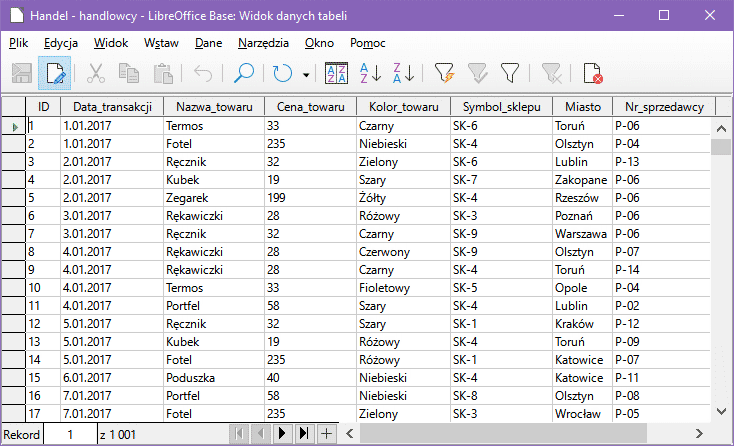Click the record number input field
This screenshot has height=446, width=734.
69,434
